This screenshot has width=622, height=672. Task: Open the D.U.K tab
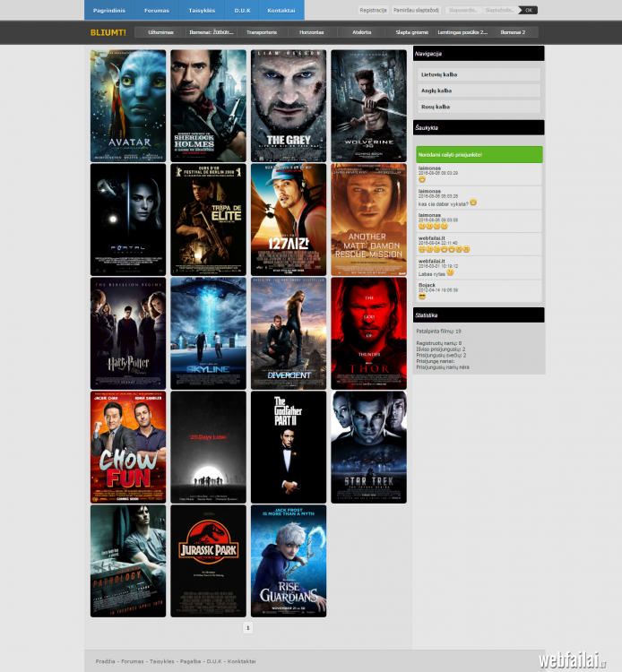242,10
